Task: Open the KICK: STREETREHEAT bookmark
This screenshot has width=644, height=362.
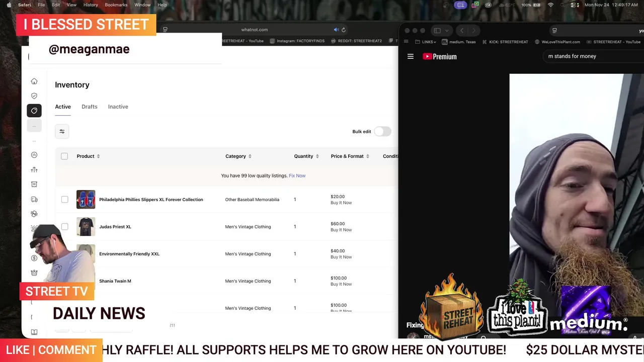Action: [x=505, y=42]
